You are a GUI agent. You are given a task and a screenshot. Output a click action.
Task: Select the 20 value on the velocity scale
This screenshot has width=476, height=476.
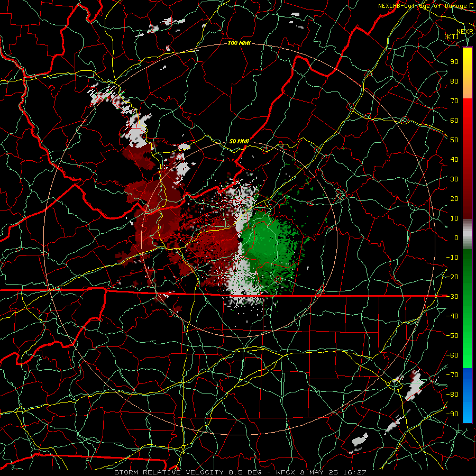(x=454, y=199)
